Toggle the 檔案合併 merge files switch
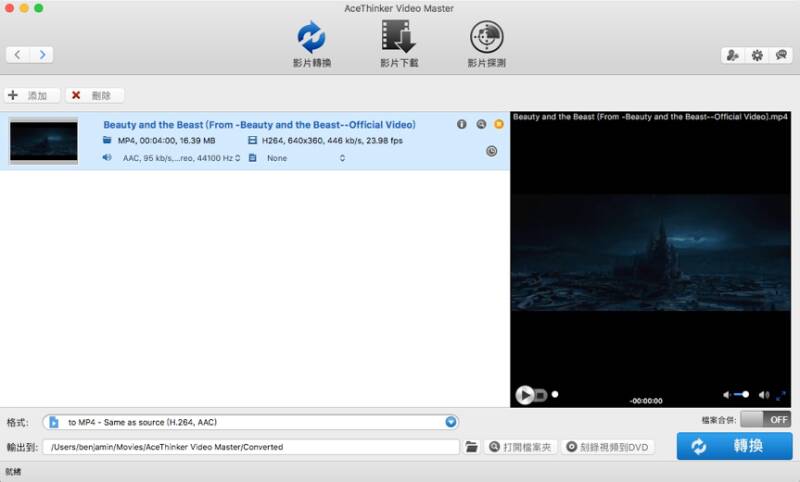Image resolution: width=800 pixels, height=482 pixels. (765, 420)
